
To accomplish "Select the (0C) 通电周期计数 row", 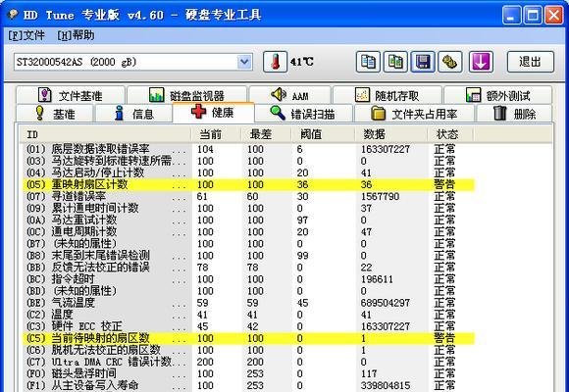I will click(248, 231).
